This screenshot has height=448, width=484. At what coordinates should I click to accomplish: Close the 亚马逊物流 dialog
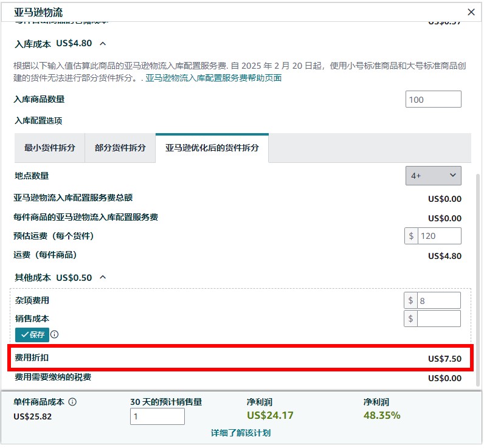[x=471, y=12]
